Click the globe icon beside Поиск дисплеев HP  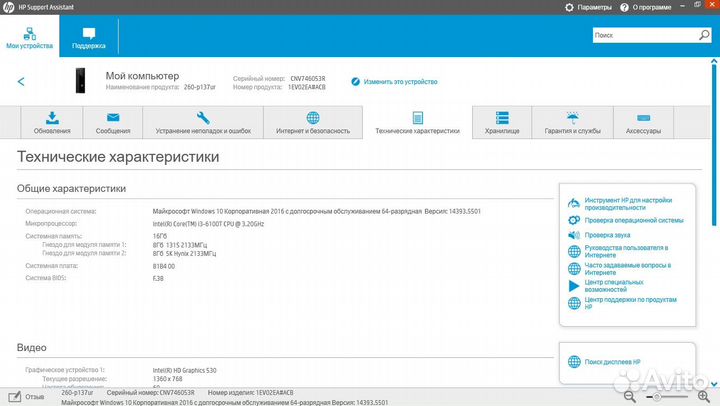click(x=574, y=361)
